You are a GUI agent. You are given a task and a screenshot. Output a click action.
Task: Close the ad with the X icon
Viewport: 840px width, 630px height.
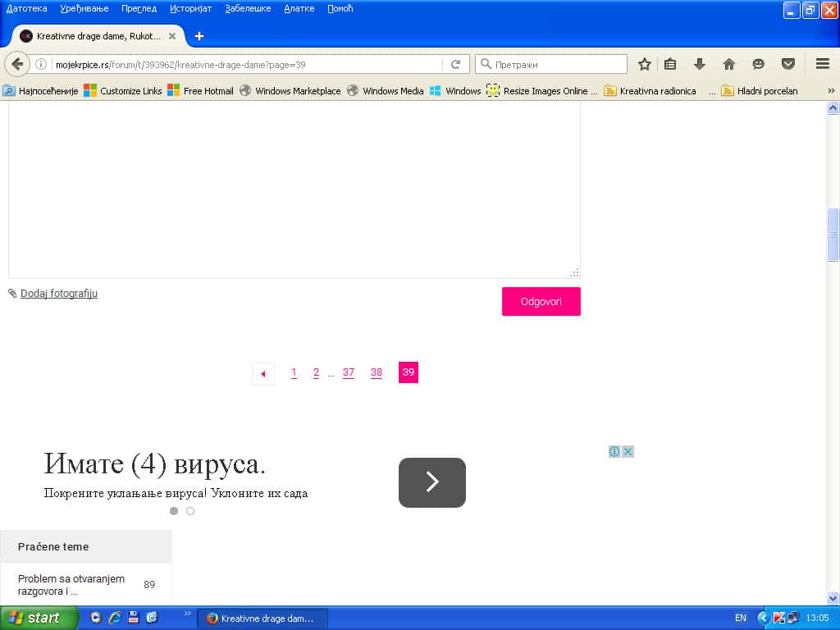click(628, 452)
